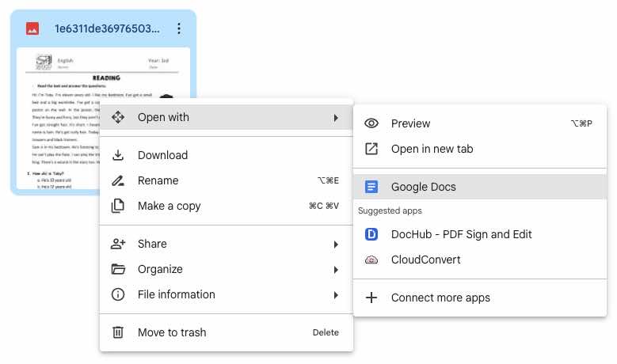Click the Open with menu label
The image size is (617, 364).
[x=163, y=117]
